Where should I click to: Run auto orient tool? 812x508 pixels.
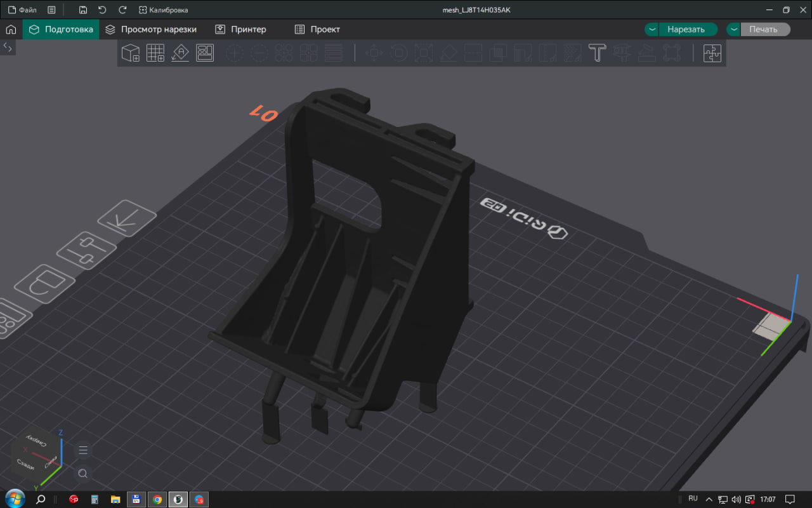click(x=180, y=53)
